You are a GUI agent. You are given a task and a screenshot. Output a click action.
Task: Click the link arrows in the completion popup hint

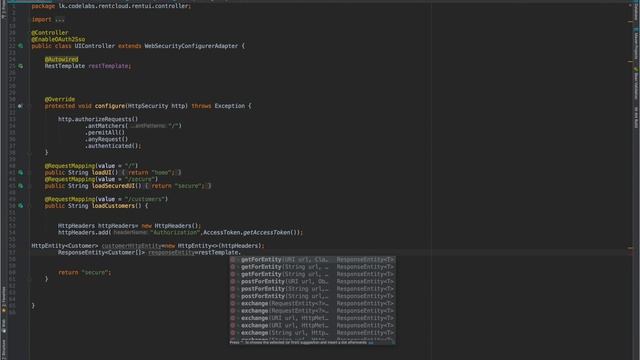(371, 342)
